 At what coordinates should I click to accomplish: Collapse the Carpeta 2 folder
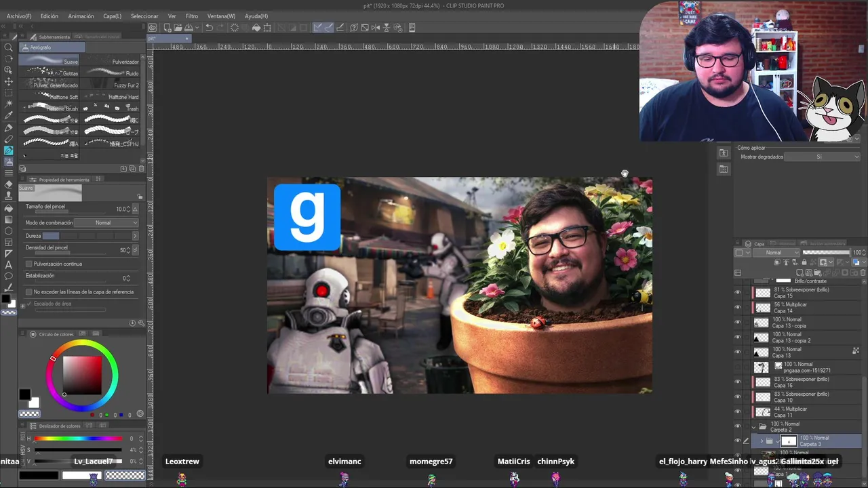click(x=753, y=427)
